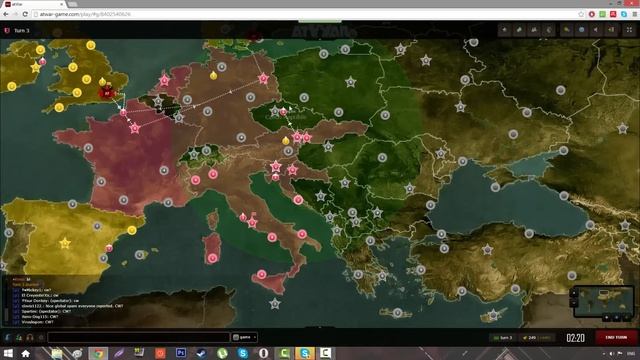Select the neutral city on Cyprus
Screen dimensions: 640x360
(494, 315)
